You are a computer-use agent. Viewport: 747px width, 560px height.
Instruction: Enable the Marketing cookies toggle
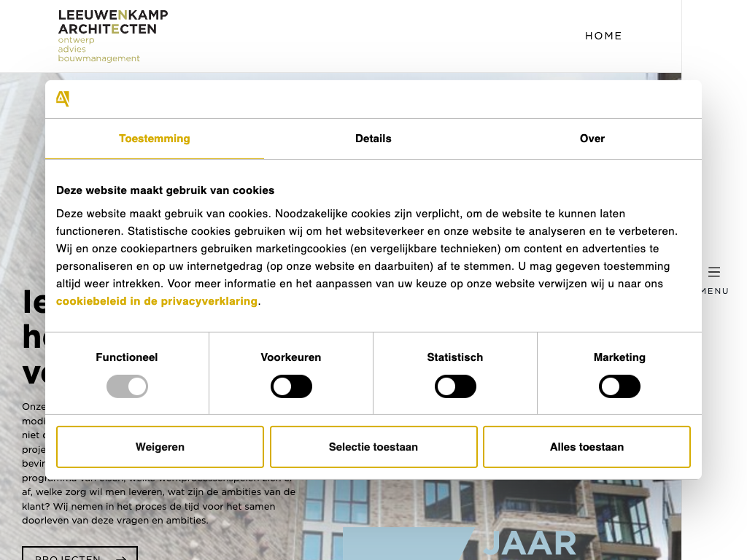[x=619, y=386]
